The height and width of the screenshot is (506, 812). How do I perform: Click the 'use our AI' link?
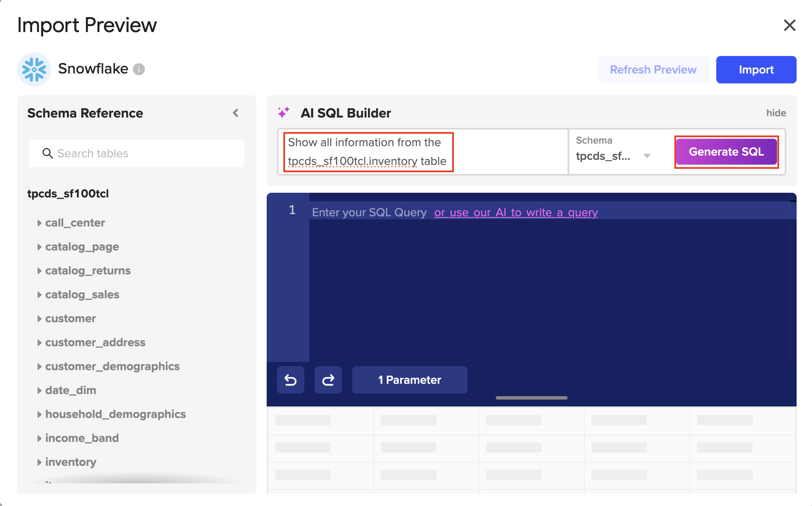[516, 212]
